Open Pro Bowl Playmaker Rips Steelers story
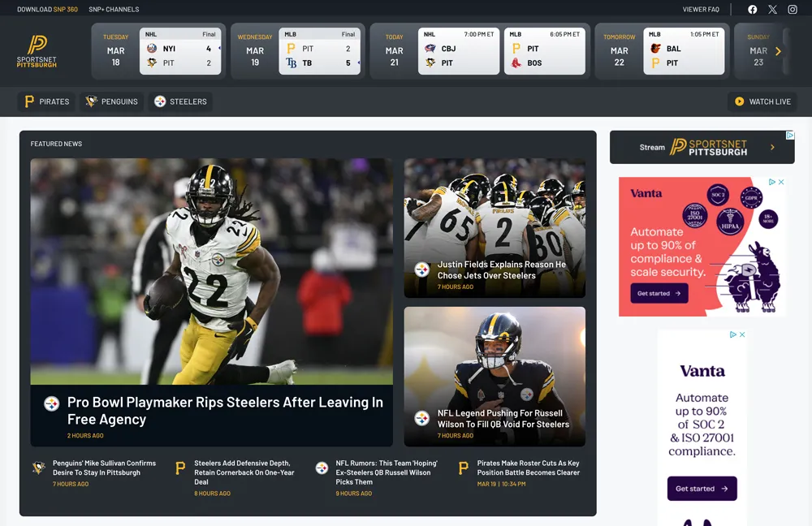This screenshot has width=812, height=526. click(x=225, y=411)
